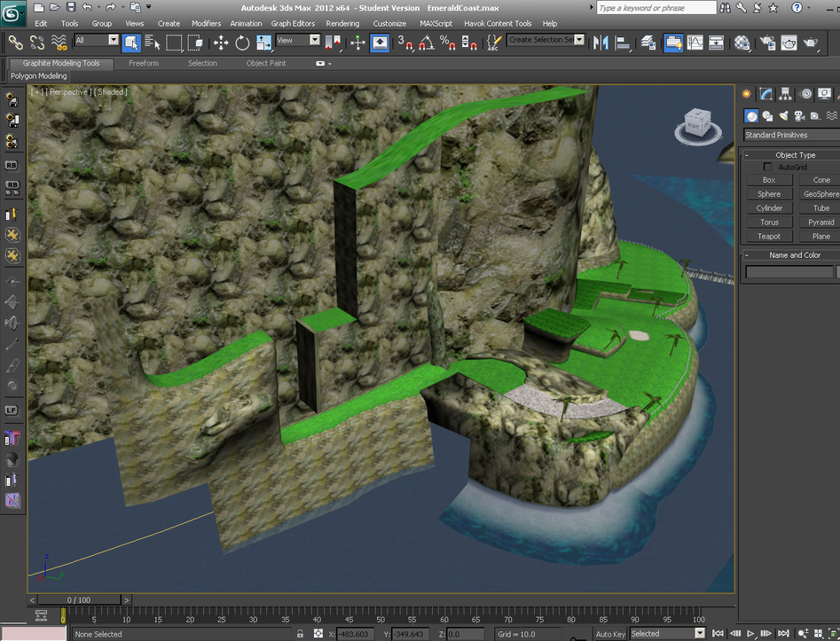Open the Graph Editors menu
Image resolution: width=840 pixels, height=641 pixels.
coord(293,24)
